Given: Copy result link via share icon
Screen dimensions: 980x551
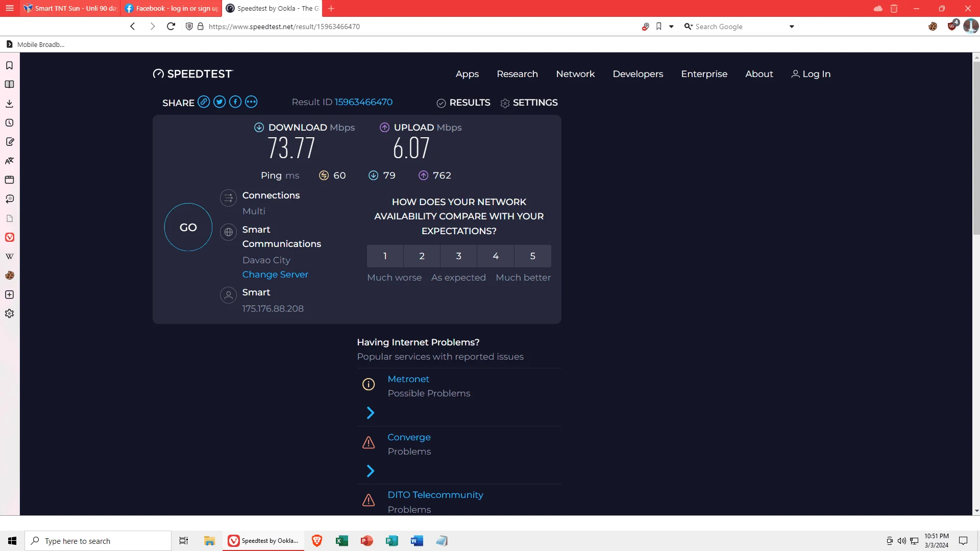Looking at the screenshot, I should coord(204,102).
